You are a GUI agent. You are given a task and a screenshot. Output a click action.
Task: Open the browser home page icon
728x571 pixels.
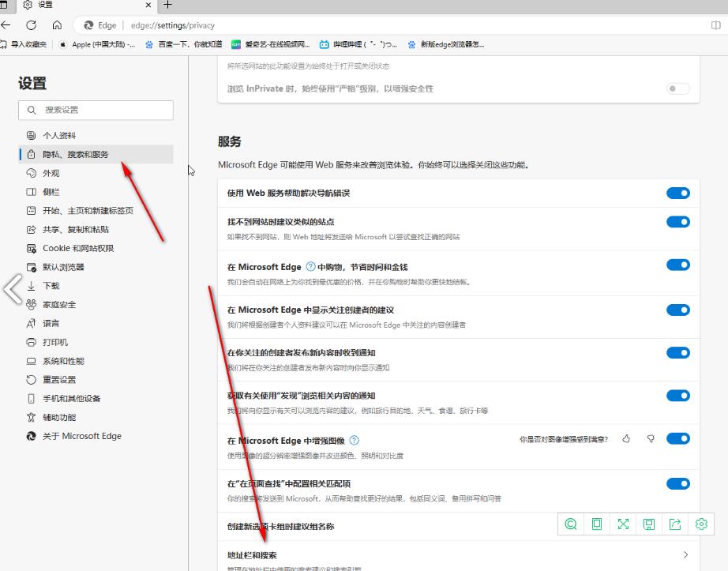click(x=57, y=25)
